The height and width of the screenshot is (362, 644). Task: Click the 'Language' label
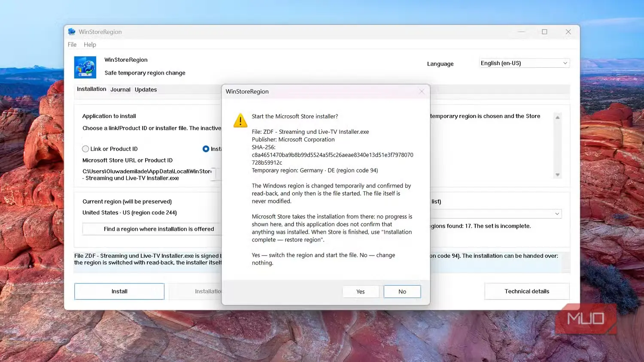click(440, 64)
